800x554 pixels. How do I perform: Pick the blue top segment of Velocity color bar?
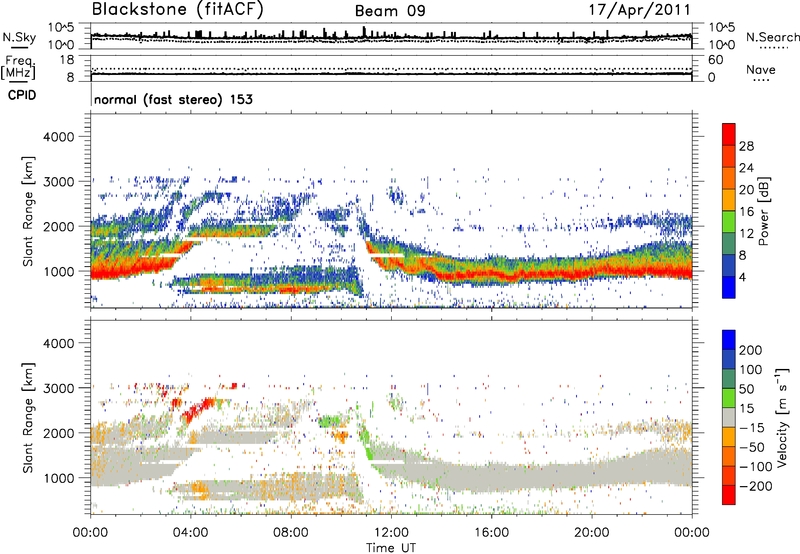pyautogui.click(x=729, y=340)
